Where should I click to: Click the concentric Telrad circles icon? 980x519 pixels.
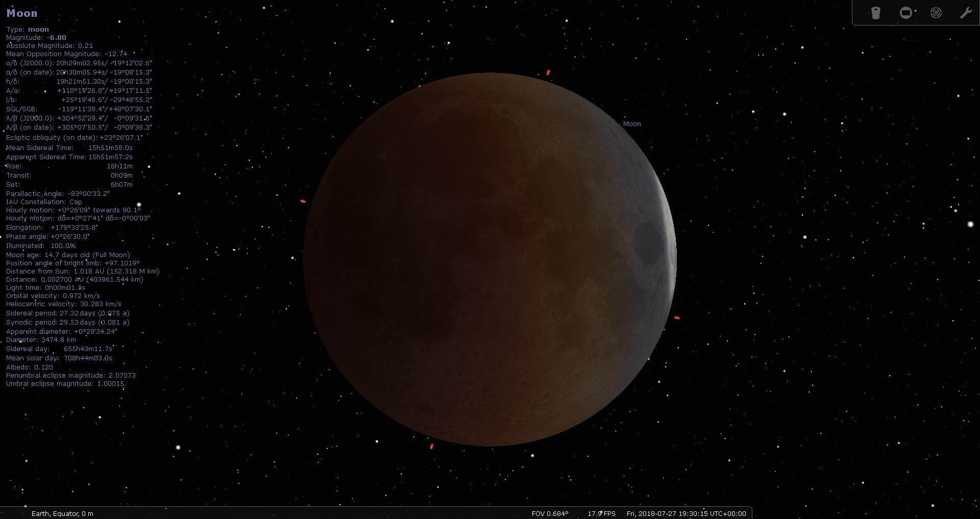[x=936, y=13]
